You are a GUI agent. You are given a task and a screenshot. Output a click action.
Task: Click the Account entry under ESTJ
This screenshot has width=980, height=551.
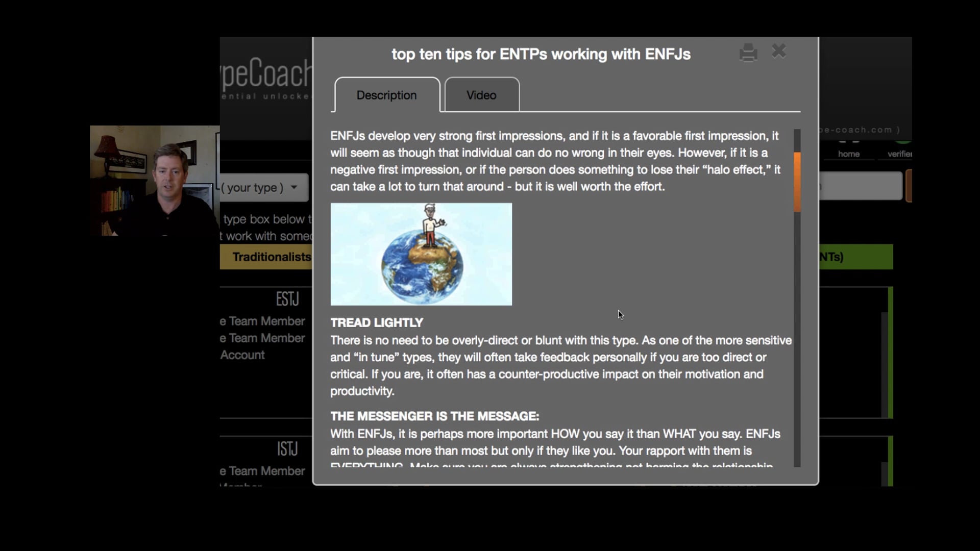242,355
